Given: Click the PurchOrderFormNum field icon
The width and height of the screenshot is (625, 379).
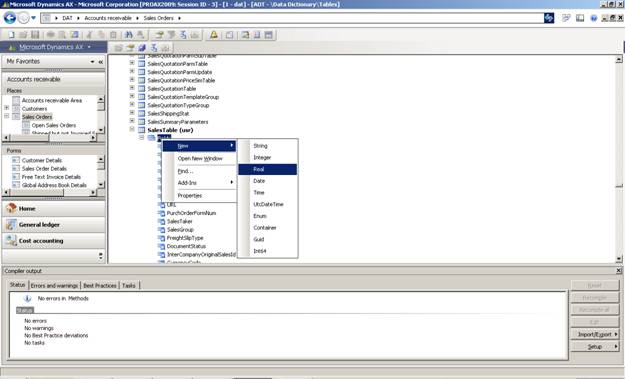Looking at the screenshot, I should 161,213.
